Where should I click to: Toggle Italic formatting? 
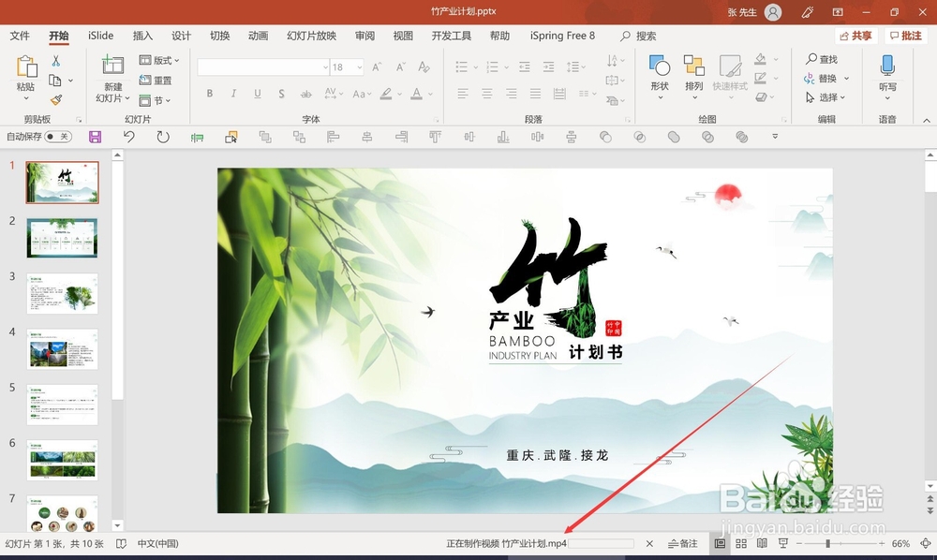click(x=233, y=93)
